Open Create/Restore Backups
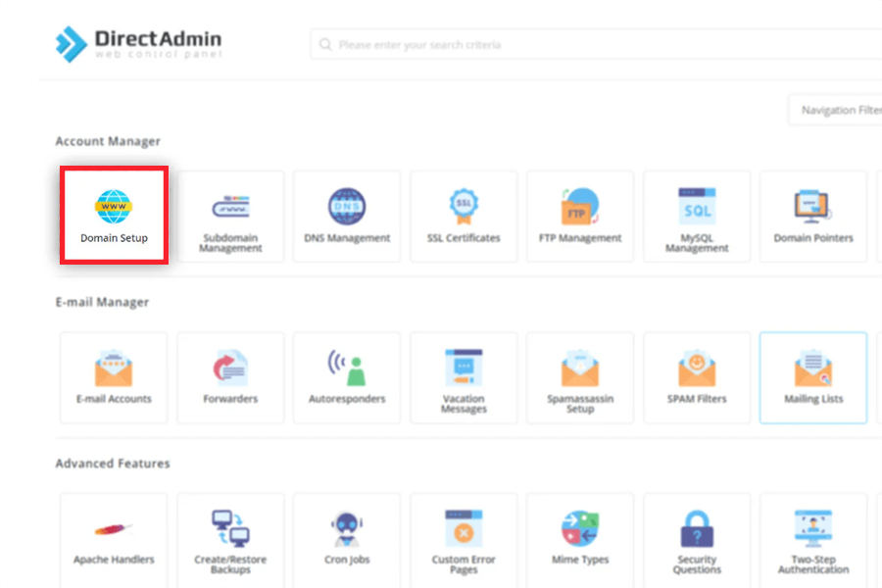 (x=230, y=538)
